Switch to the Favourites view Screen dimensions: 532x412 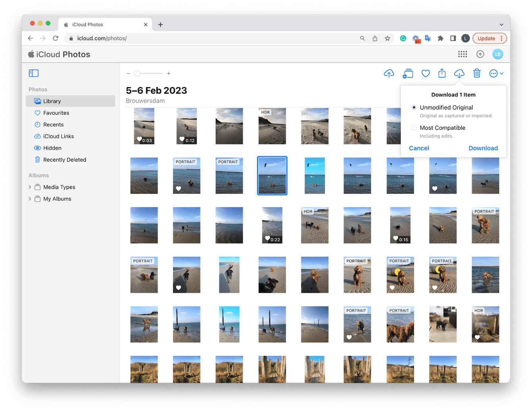pos(56,113)
